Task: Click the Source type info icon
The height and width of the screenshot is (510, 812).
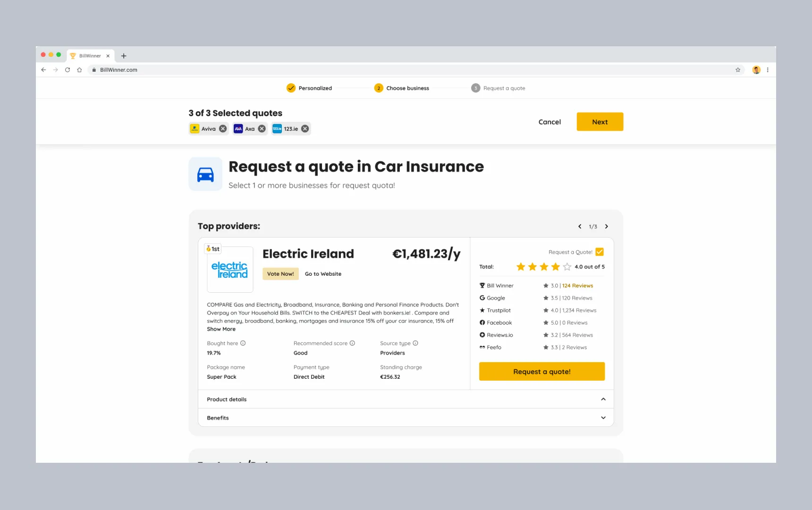Action: [x=415, y=343]
